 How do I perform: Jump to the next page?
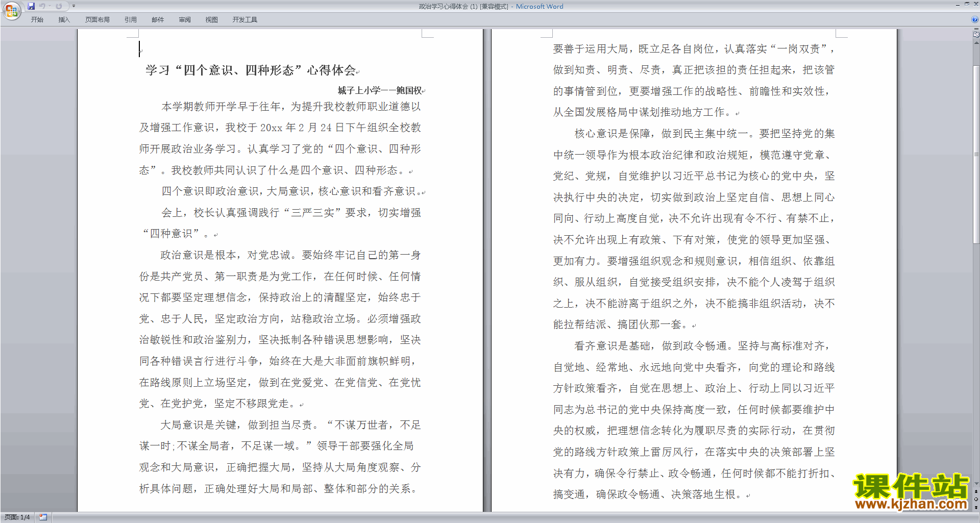pyautogui.click(x=976, y=508)
